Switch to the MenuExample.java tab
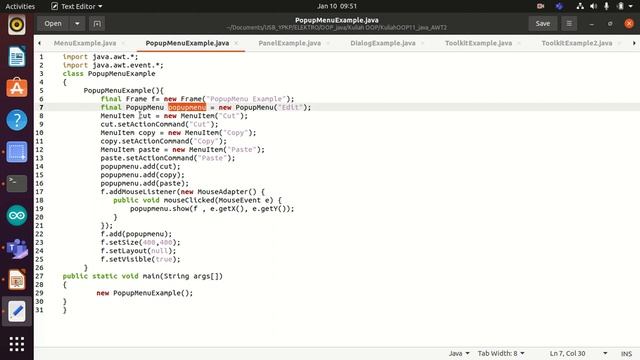 [85, 43]
